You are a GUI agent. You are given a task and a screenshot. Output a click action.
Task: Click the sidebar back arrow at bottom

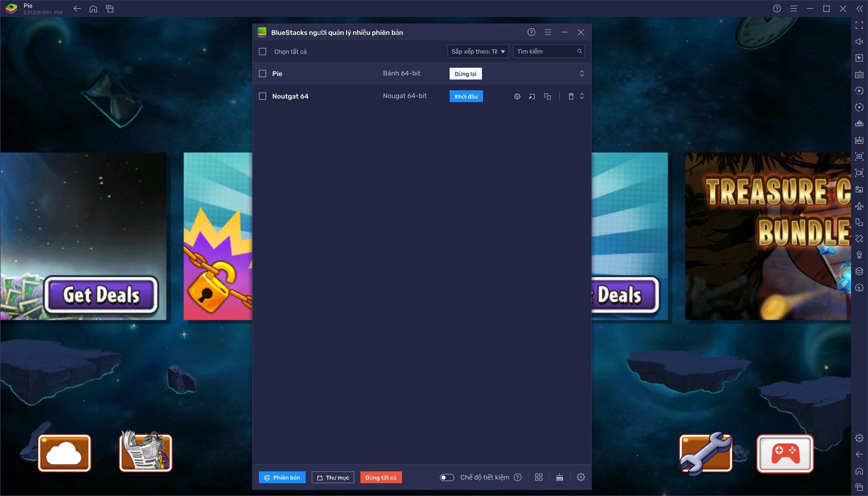(x=859, y=454)
